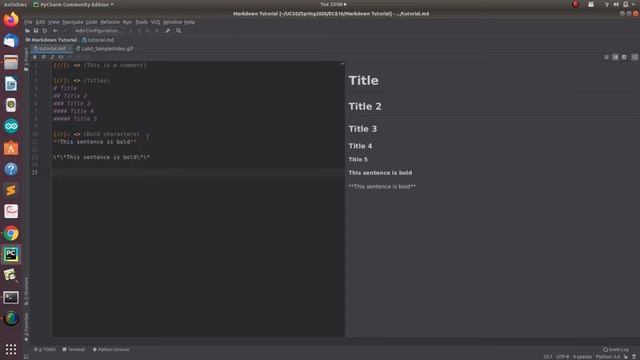Viewport: 640px width, 360px height.
Task: Click the Open folder toolbar icon
Action: tap(27, 31)
